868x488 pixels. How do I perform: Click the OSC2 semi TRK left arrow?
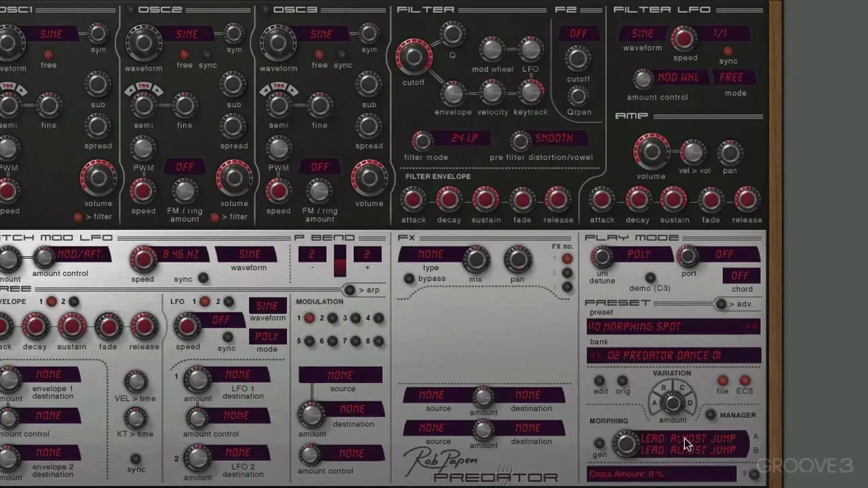[130, 90]
